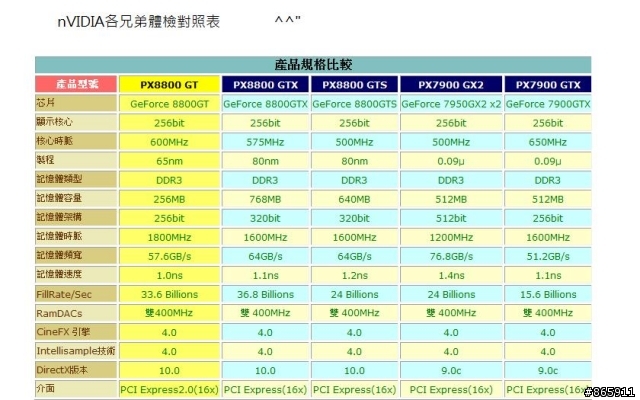Click 500MHz in the PX7900 GX2 column
Image resolution: width=640 pixels, height=400 pixels.
[451, 142]
